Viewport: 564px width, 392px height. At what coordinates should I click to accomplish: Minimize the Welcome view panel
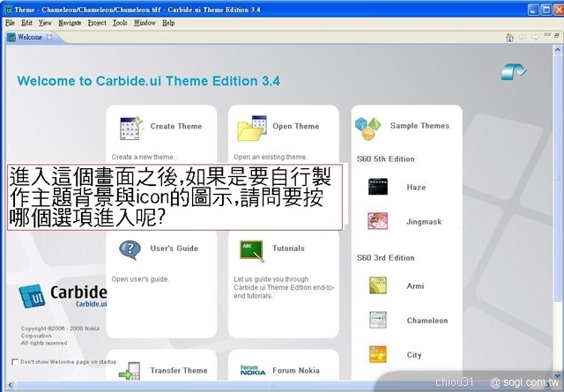click(547, 35)
